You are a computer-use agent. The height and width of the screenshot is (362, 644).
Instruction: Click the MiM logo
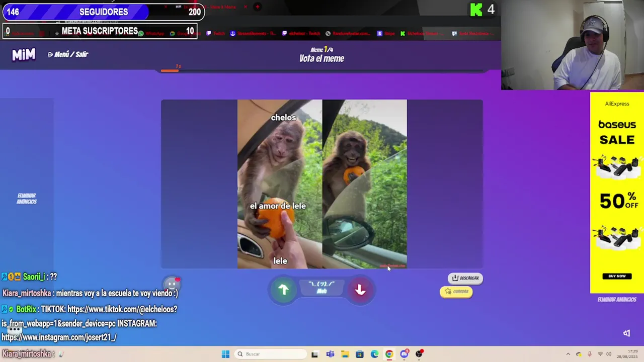pyautogui.click(x=24, y=54)
